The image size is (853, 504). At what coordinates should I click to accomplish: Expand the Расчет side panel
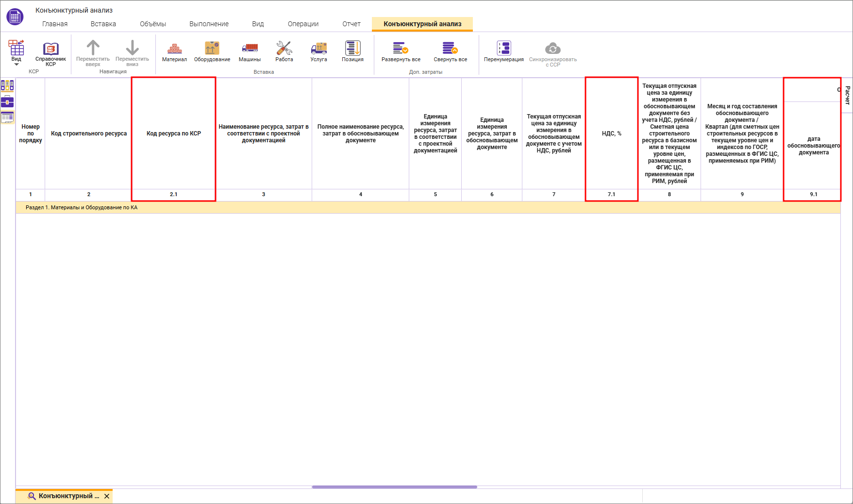847,95
